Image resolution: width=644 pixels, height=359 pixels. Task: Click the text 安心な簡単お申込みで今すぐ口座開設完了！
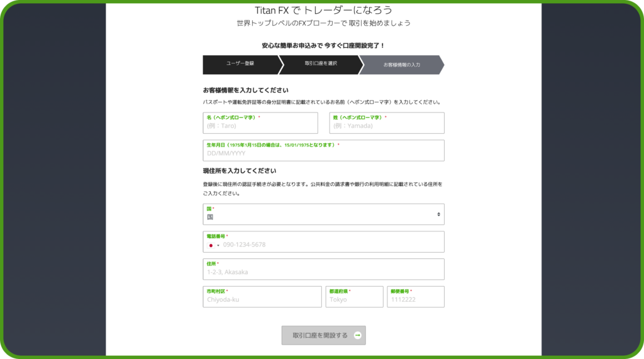(324, 46)
